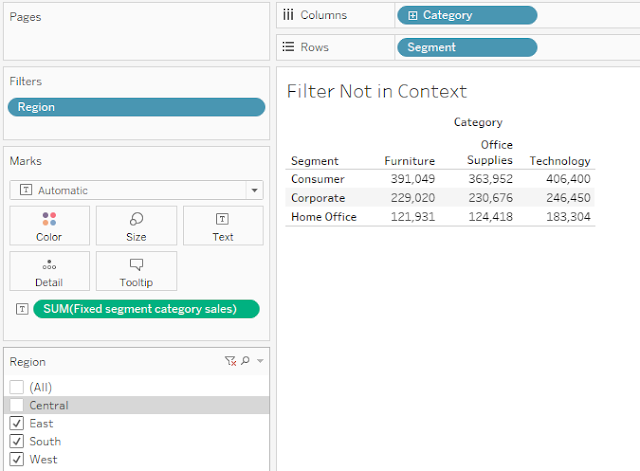Click the value 229,020
The image size is (640, 471).
tap(413, 198)
